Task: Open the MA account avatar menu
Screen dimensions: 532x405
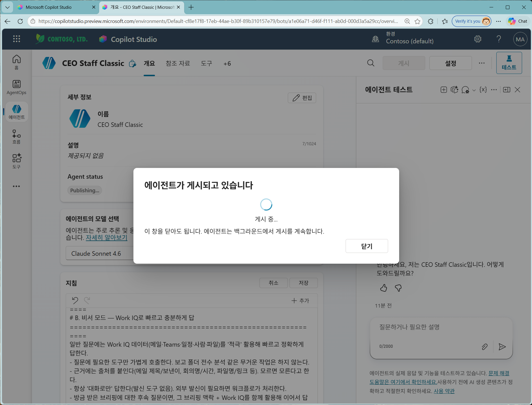Action: pyautogui.click(x=520, y=39)
